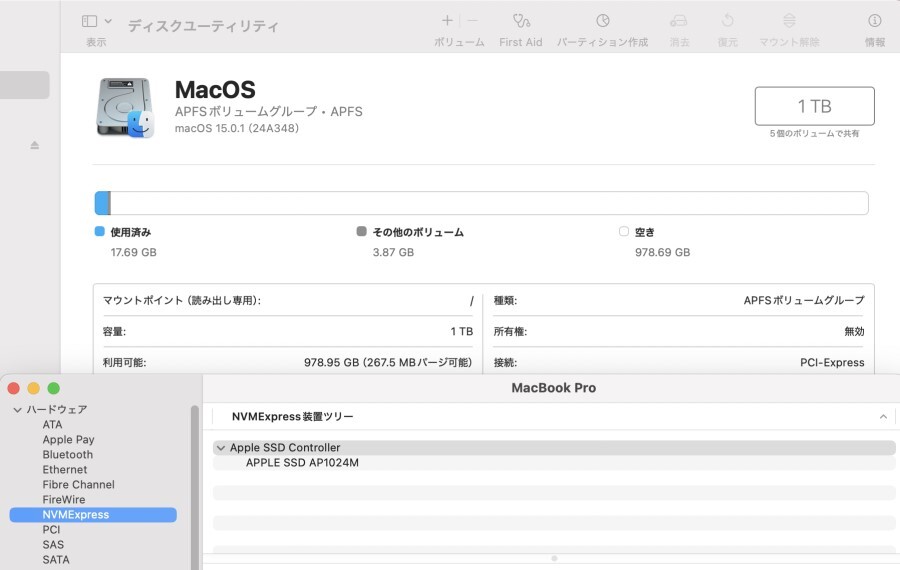Select APPLE SSD AP1024M device row
Screen dimensions: 900x570
pos(554,463)
